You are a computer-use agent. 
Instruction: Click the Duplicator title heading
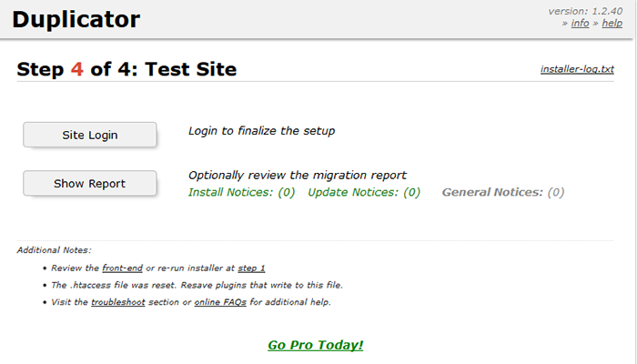76,19
